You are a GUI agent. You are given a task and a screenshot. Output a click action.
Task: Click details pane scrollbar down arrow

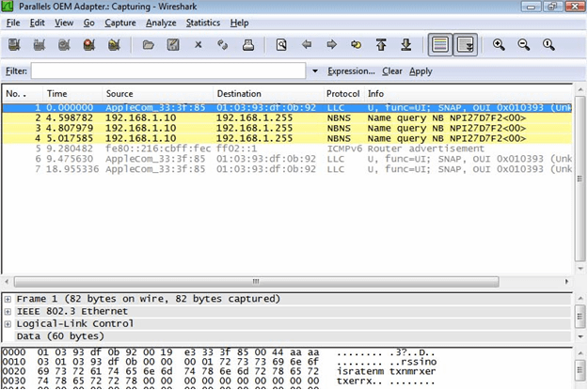click(580, 336)
